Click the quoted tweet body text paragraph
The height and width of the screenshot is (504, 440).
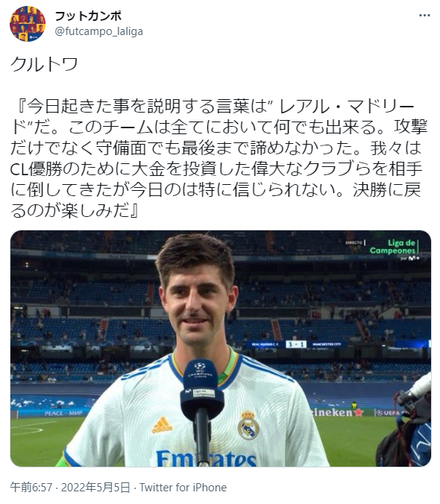coord(219,159)
